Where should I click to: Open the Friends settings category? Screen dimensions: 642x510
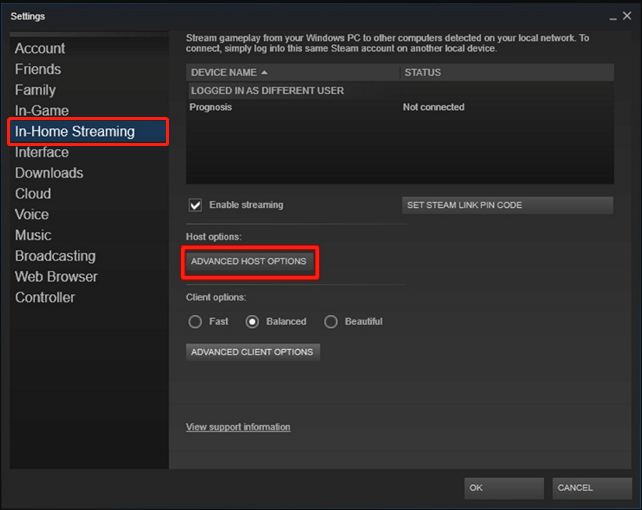point(38,69)
